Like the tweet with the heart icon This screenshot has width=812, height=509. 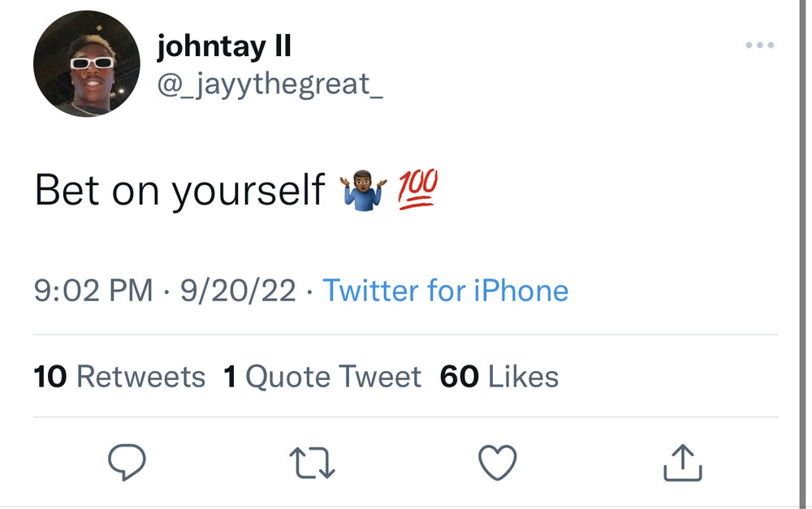[497, 463]
